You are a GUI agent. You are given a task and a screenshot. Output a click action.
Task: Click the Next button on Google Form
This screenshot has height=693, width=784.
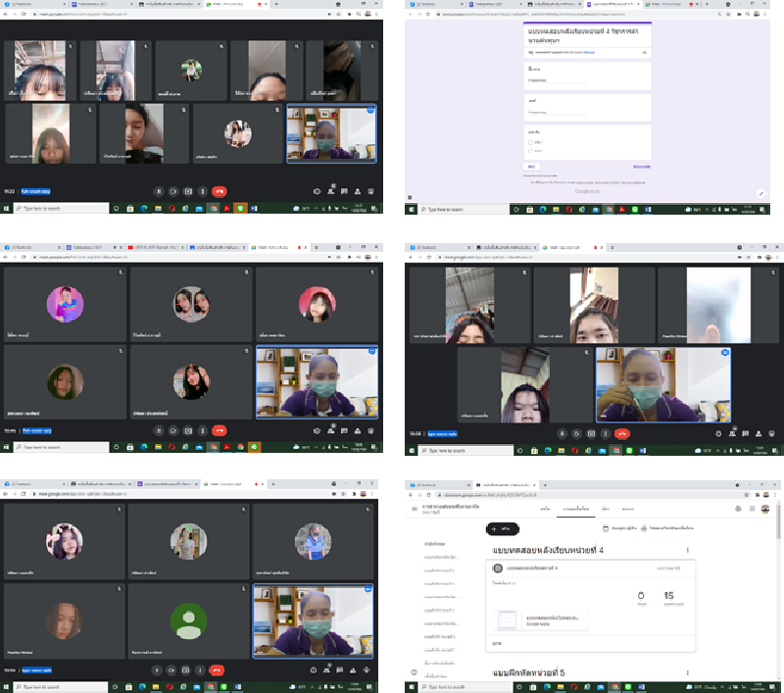point(531,167)
